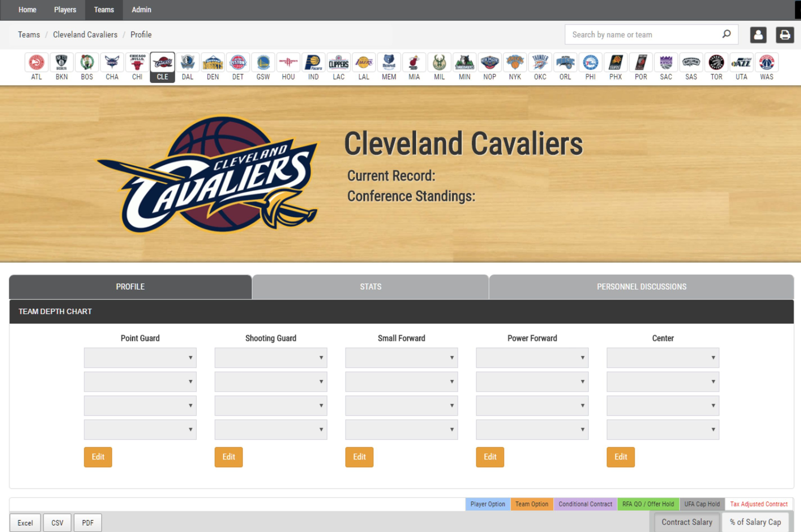Viewport: 801px width, 532px height.
Task: Click the user account icon
Action: click(758, 35)
